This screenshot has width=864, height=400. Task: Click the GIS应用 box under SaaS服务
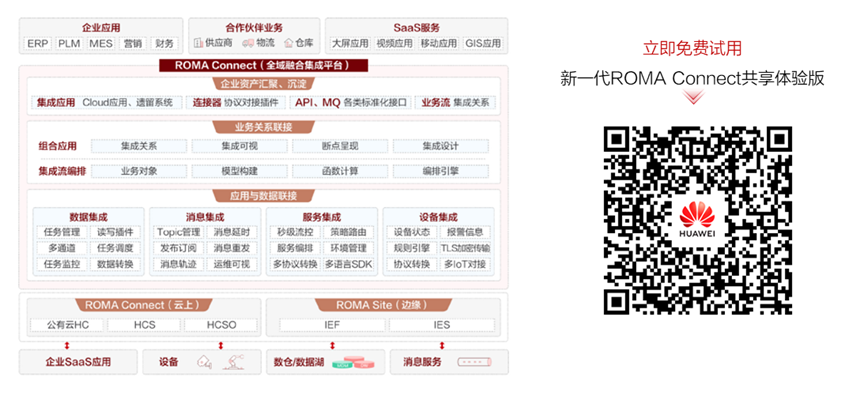tap(483, 43)
